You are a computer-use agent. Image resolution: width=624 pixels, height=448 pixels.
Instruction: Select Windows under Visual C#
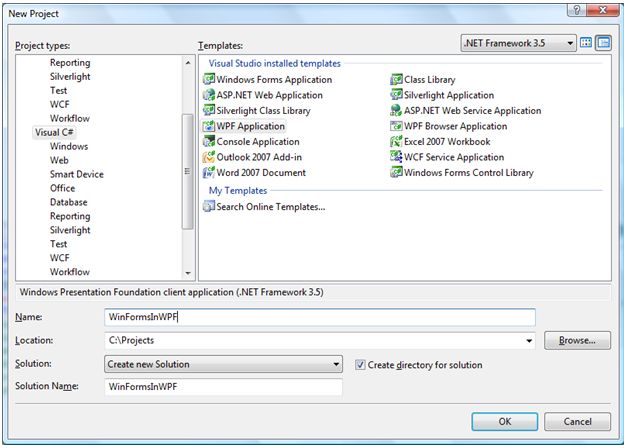click(69, 146)
